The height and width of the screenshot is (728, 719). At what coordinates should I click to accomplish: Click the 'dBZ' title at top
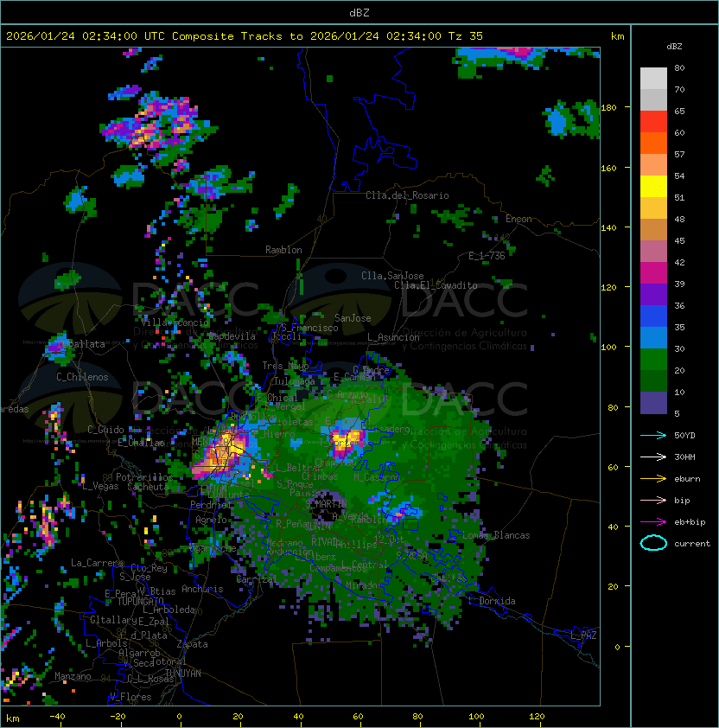pos(359,13)
